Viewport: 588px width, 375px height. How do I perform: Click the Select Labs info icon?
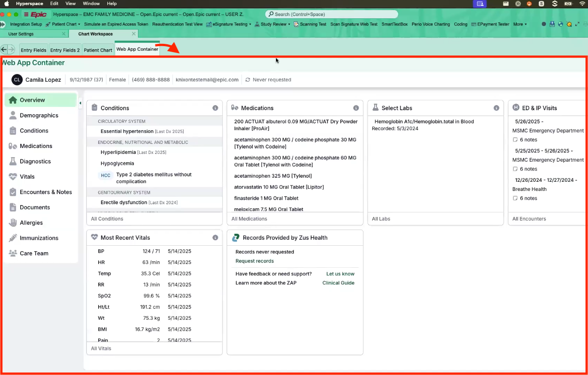[496, 108]
